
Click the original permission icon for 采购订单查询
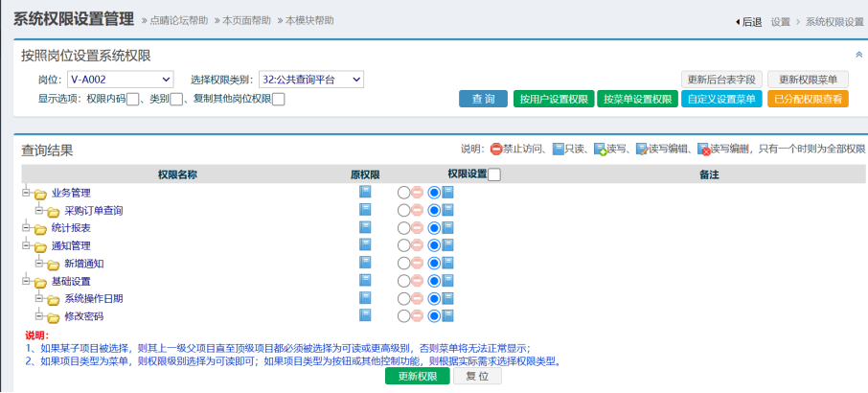[365, 210]
